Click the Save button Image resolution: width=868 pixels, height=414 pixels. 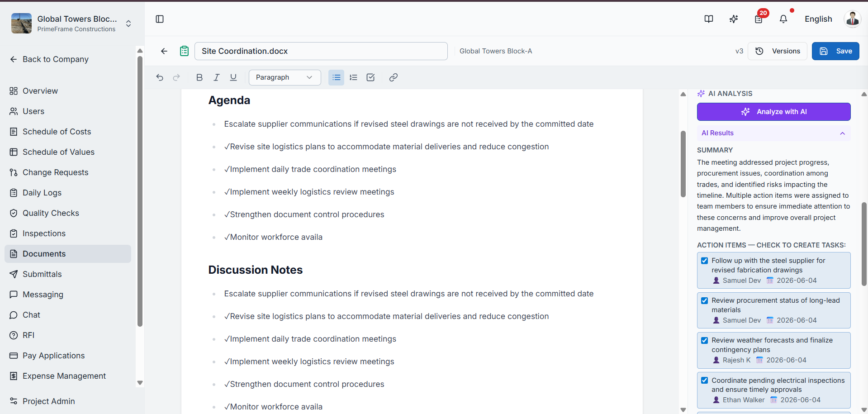(x=835, y=51)
